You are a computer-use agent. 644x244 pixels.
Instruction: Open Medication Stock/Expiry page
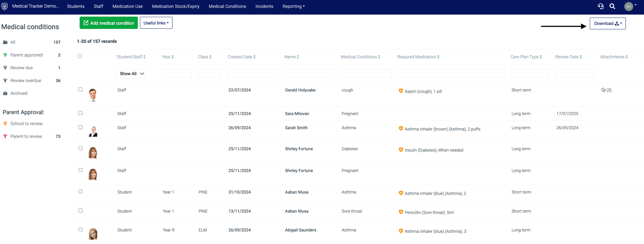click(176, 6)
